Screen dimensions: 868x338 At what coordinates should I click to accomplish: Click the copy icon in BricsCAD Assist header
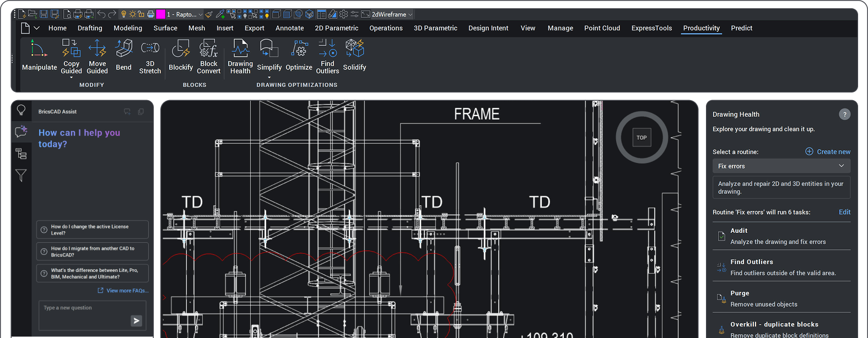pyautogui.click(x=141, y=112)
